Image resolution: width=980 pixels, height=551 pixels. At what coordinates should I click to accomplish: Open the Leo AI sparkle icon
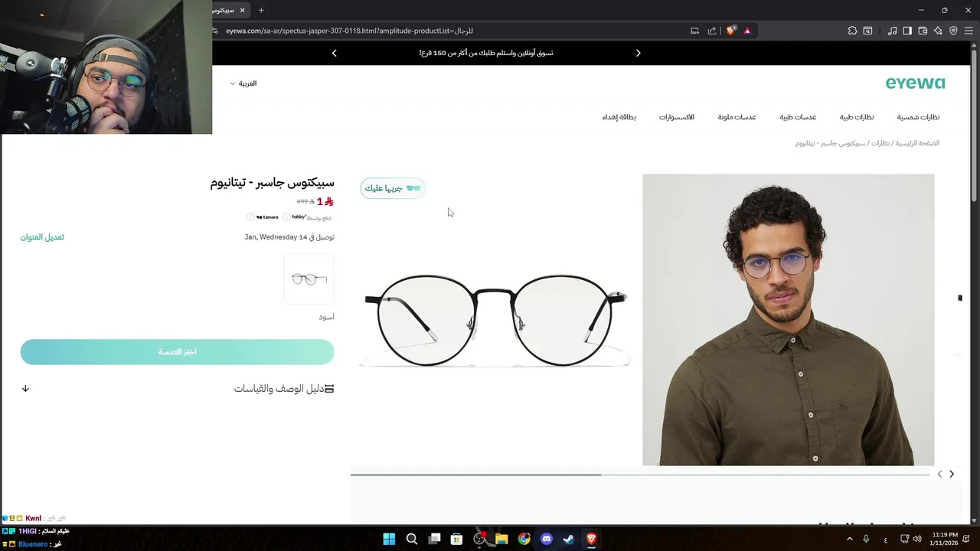pos(938,31)
